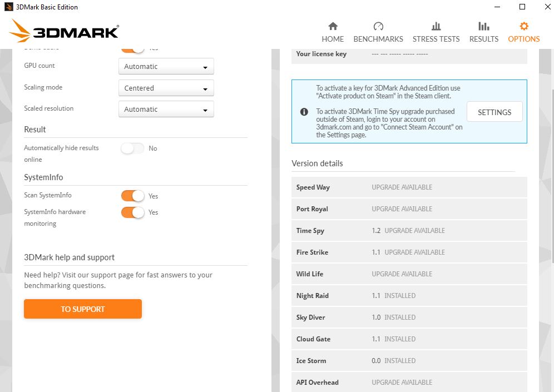Image resolution: width=554 pixels, height=392 pixels.
Task: Open BENCHMARKS via the gauge icon
Action: tap(378, 26)
